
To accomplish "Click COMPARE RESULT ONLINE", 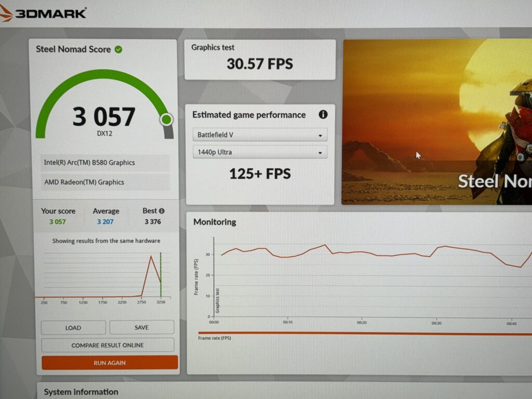I will tap(108, 345).
